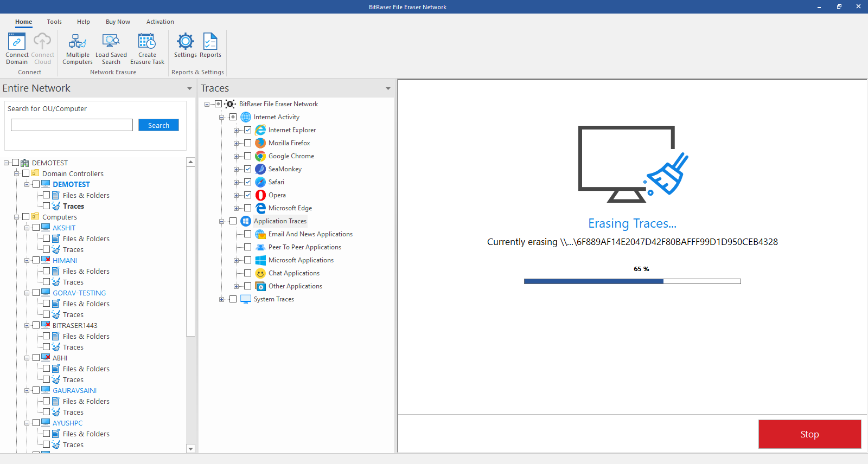
Task: Select the GORAV-TESTING computer
Action: click(79, 293)
